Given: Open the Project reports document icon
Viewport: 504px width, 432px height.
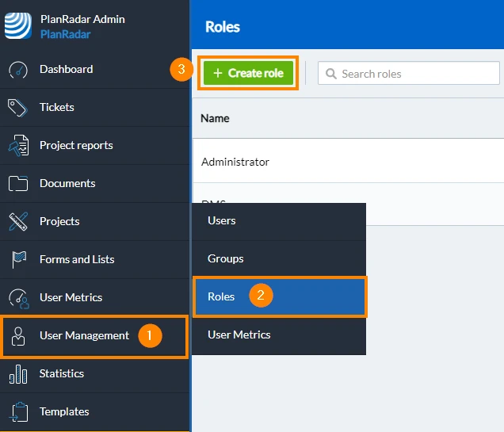Looking at the screenshot, I should (x=18, y=146).
